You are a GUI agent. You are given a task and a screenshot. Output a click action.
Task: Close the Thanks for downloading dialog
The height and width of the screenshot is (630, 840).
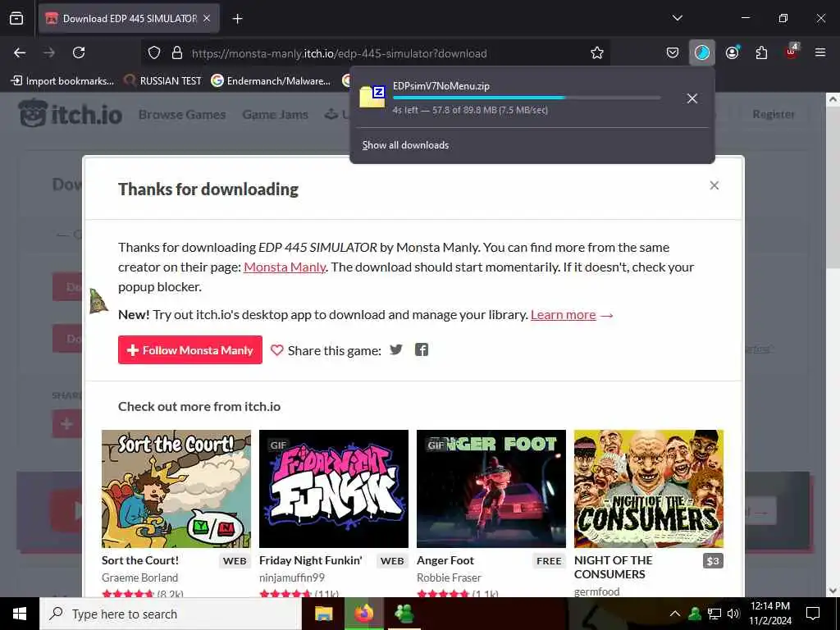pyautogui.click(x=714, y=185)
